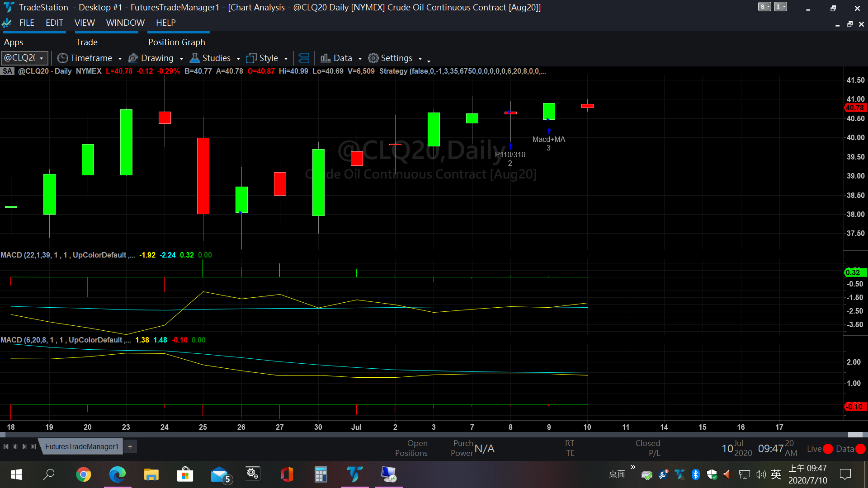Click the Windows Start button
Screen dimensions: 868x488
click(x=16, y=474)
